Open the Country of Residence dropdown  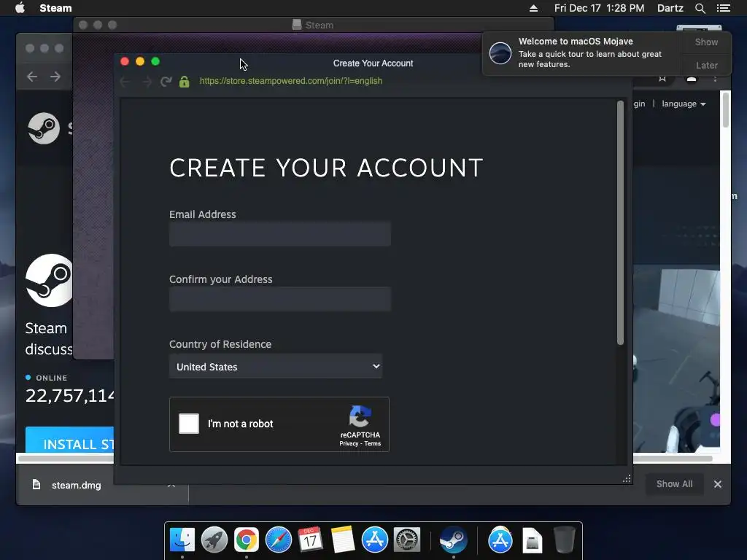coord(276,366)
